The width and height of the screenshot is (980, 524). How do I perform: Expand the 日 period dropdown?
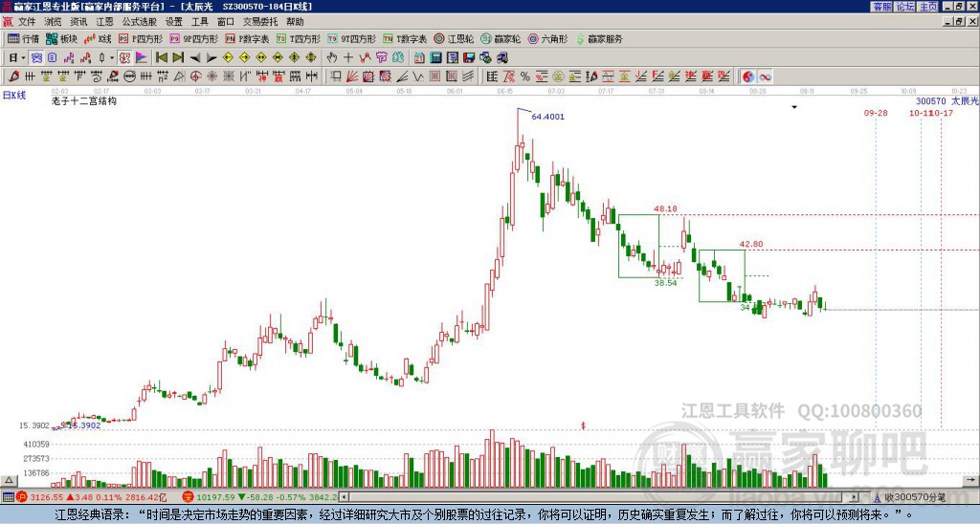tap(23, 58)
